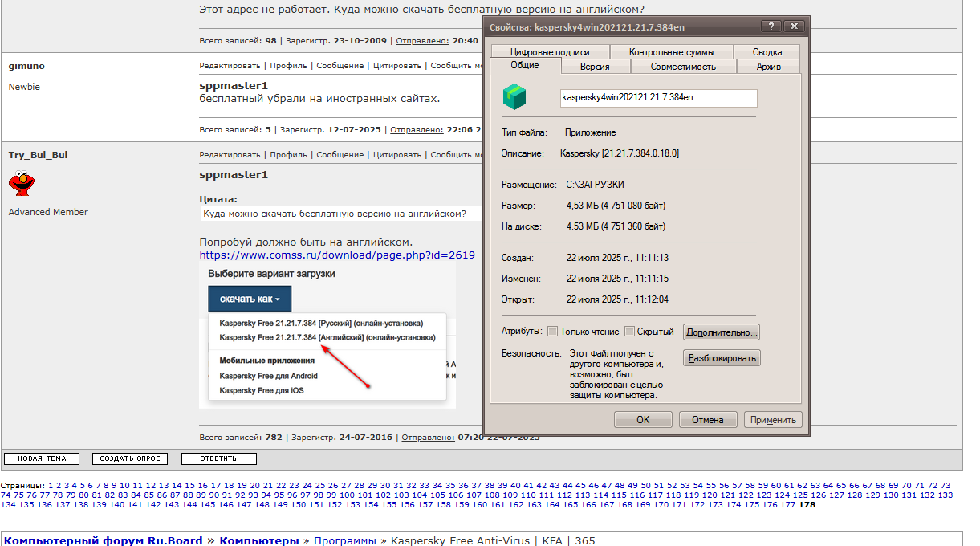Open "Компьютерный форум Ru.Board" breadcrumb link
980x546 pixels.
[104, 541]
